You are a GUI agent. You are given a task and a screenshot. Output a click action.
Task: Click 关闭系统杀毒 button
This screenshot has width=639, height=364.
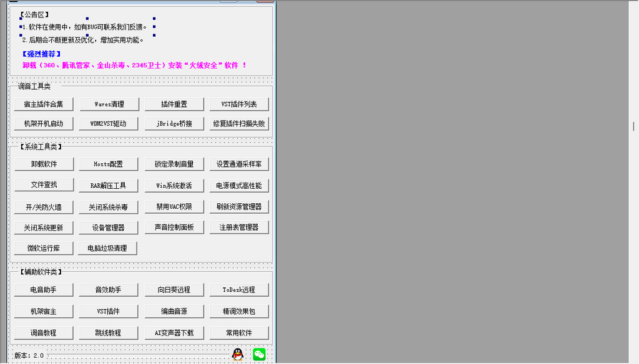(x=109, y=208)
